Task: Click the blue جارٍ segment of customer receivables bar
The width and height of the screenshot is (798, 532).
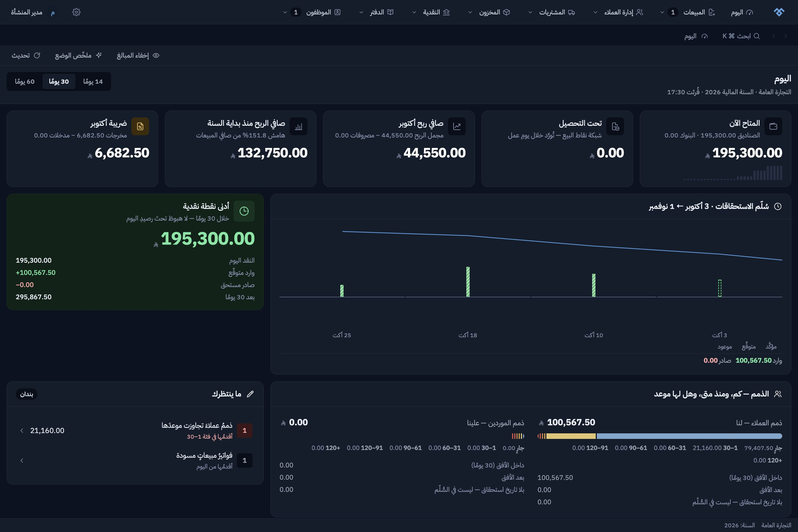Action: click(689, 436)
